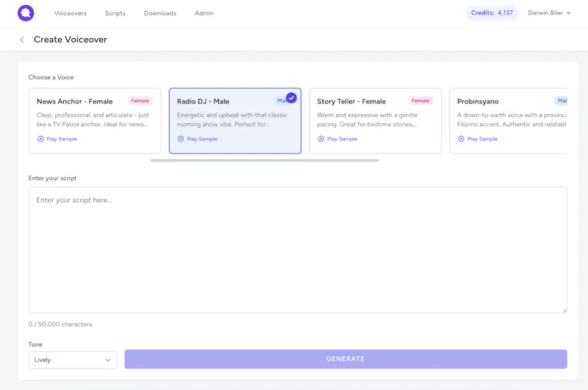Open the Scripts navigation item
The image size is (588, 390).
(x=115, y=13)
